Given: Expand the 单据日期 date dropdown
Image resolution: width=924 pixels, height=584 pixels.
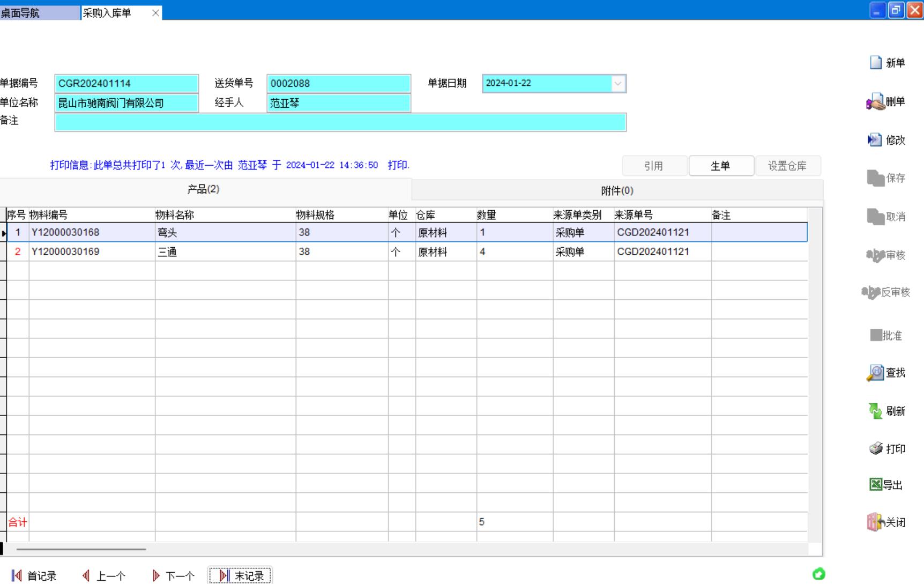Looking at the screenshot, I should click(x=618, y=84).
